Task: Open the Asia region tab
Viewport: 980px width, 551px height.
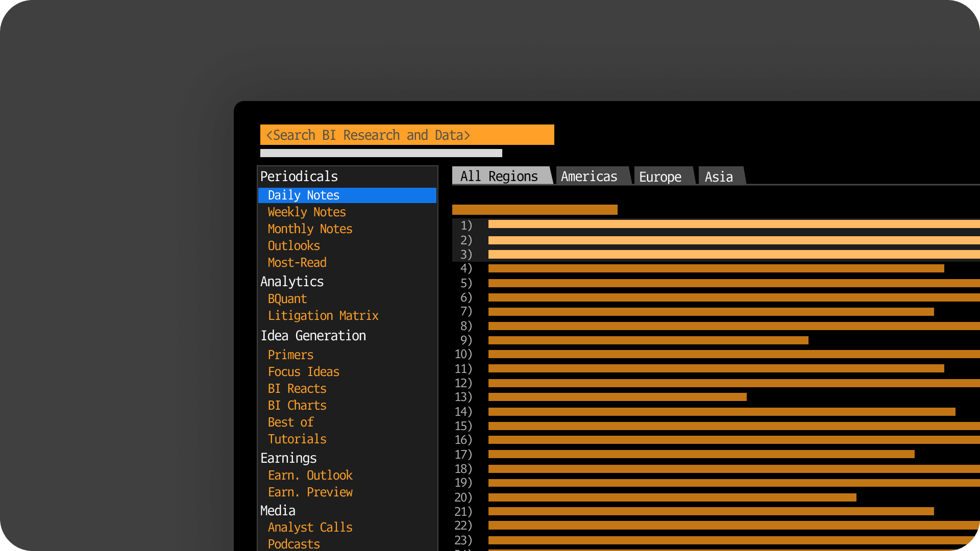Action: pos(719,177)
